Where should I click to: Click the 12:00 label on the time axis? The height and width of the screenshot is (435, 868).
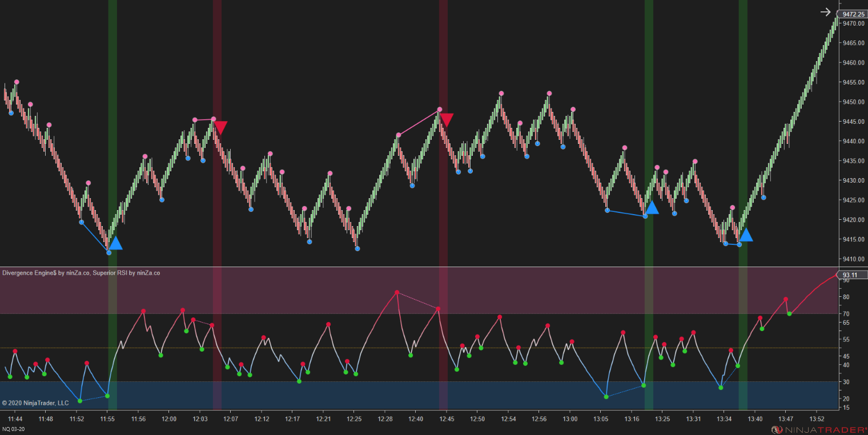click(168, 418)
